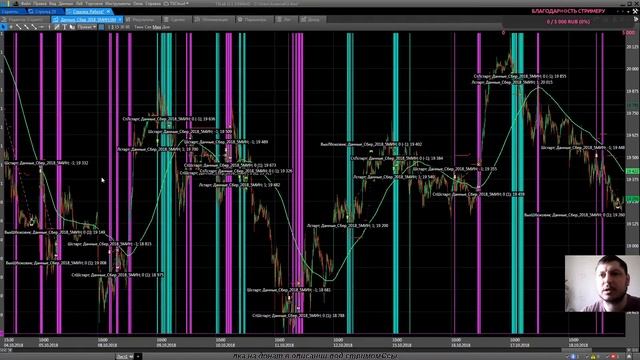The width and height of the screenshot is (640, 360).
Task: Click the Доход chart icon
Action: [303, 19]
